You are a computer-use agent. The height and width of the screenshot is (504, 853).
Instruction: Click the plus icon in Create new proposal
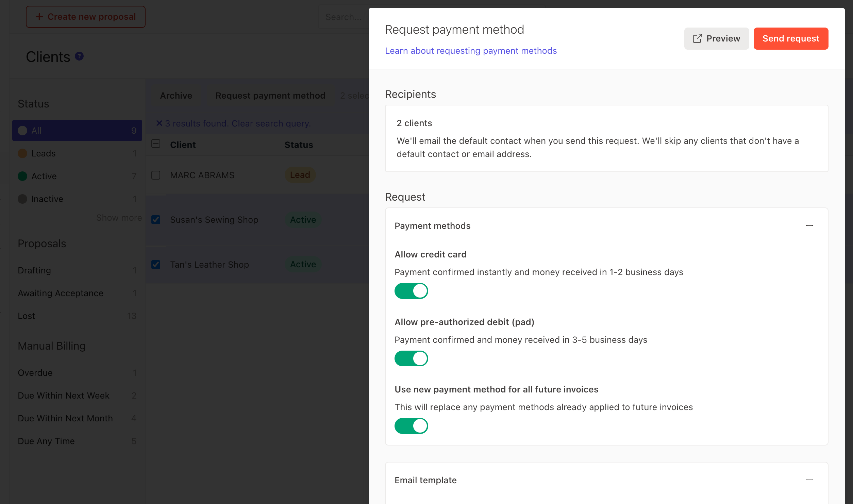pyautogui.click(x=39, y=17)
